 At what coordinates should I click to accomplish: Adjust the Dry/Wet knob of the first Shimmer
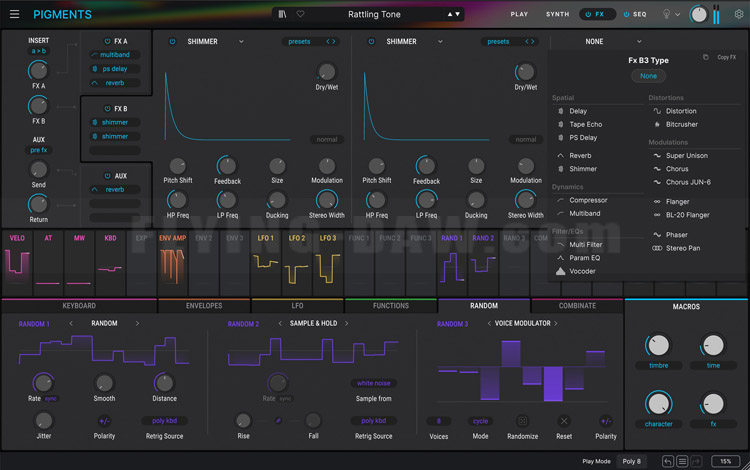327,72
